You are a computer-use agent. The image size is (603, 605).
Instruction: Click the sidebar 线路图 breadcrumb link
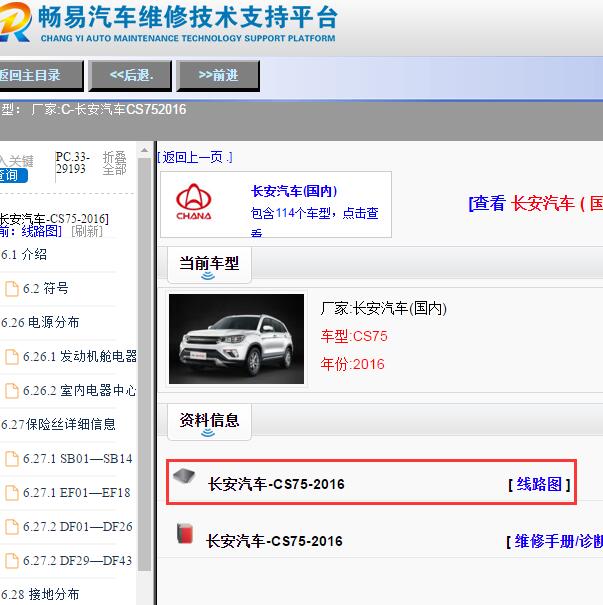point(41,232)
